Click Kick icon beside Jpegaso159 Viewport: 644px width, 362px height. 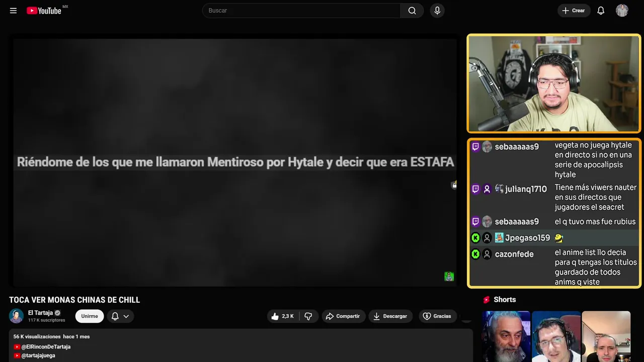tap(475, 238)
